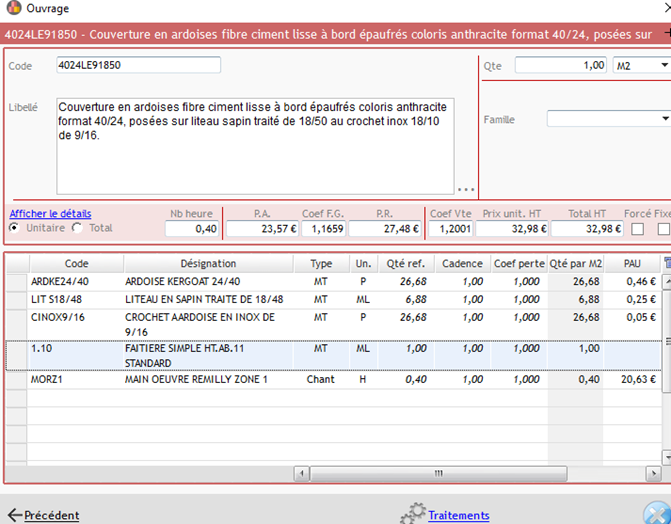Click the P.A. field showing 23,57 €
The height and width of the screenshot is (524, 671).
click(262, 229)
